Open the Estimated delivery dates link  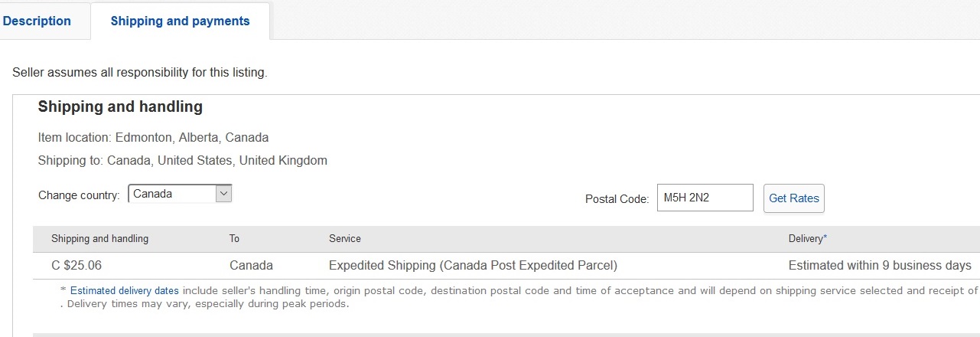(x=124, y=291)
